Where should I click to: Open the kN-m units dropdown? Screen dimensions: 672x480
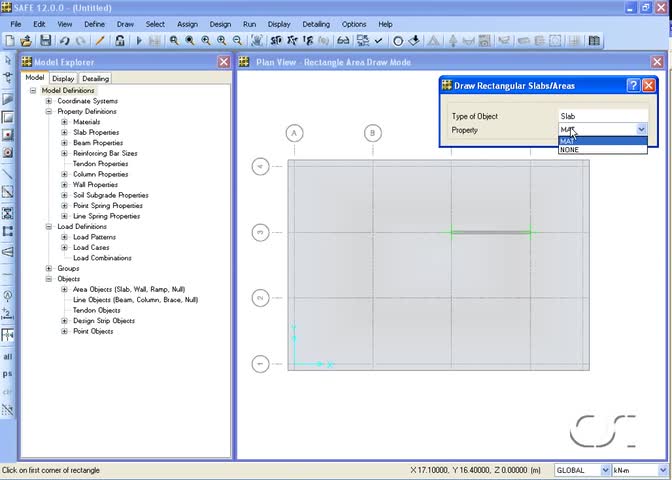point(663,470)
